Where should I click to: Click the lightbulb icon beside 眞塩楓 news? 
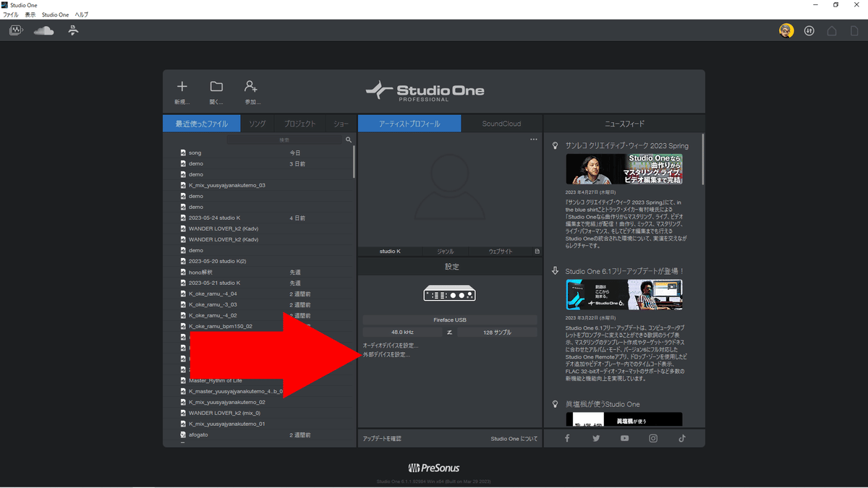click(556, 403)
